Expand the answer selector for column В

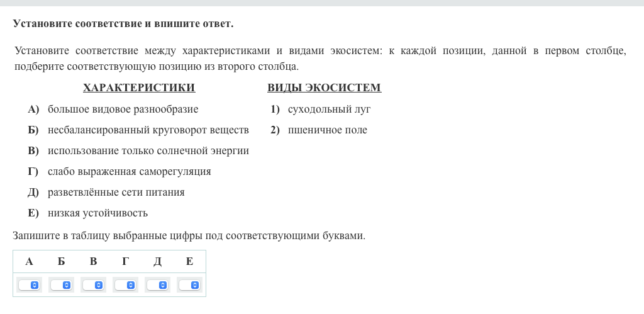[x=93, y=285]
